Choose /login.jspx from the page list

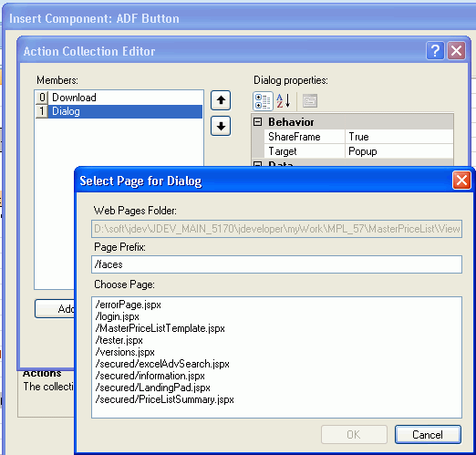coord(118,316)
